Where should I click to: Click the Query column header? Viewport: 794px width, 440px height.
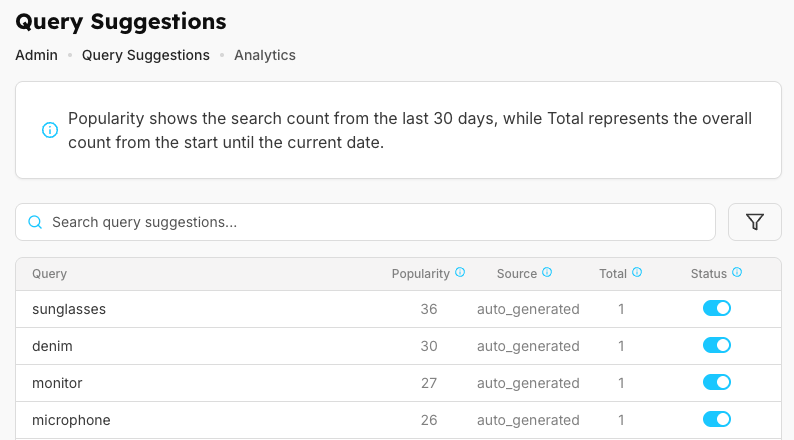[x=50, y=274]
